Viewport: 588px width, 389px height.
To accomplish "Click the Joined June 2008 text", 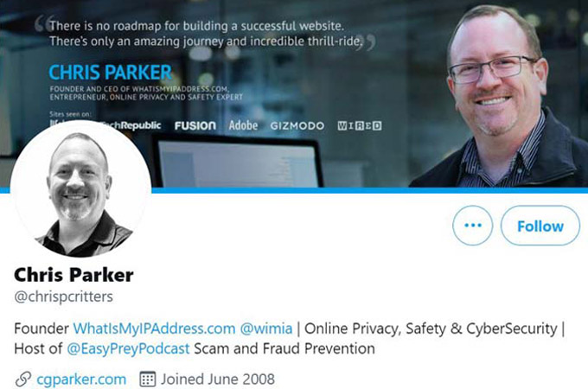I will click(218, 379).
